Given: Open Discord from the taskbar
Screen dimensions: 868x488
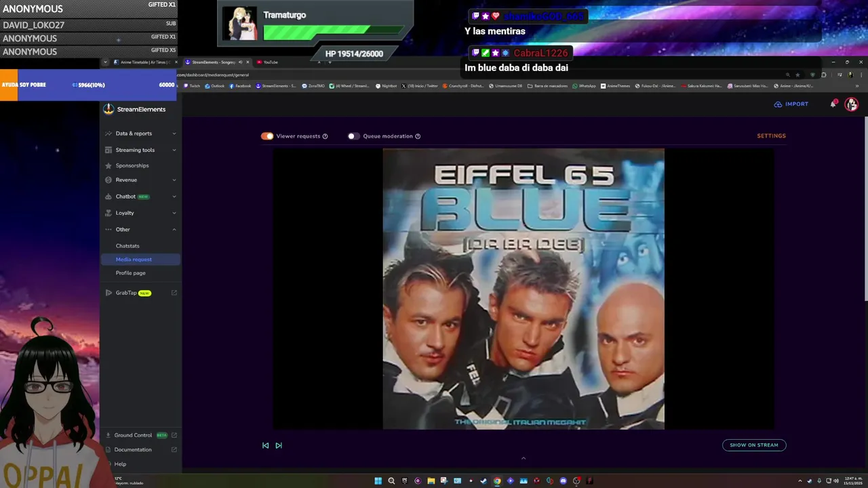Looking at the screenshot, I should tap(563, 481).
